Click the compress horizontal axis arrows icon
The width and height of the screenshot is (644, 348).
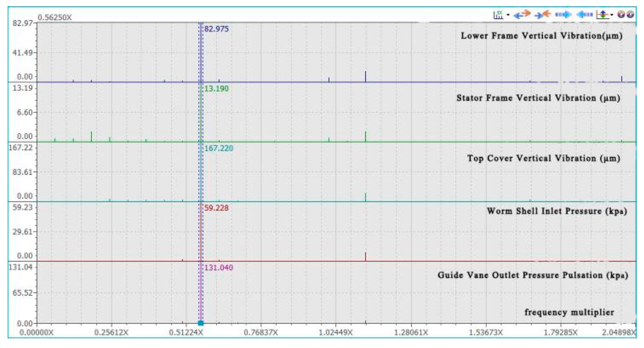pyautogui.click(x=543, y=14)
